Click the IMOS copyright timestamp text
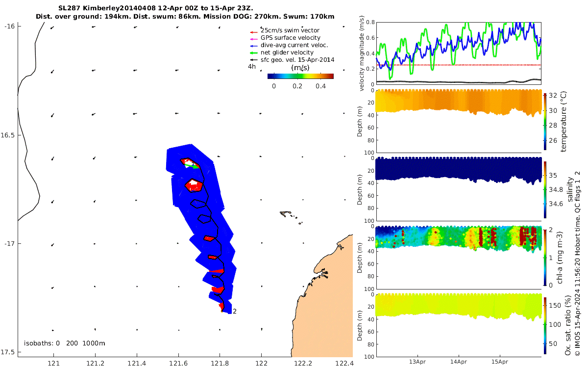This screenshot has height=368, width=588. (x=578, y=263)
